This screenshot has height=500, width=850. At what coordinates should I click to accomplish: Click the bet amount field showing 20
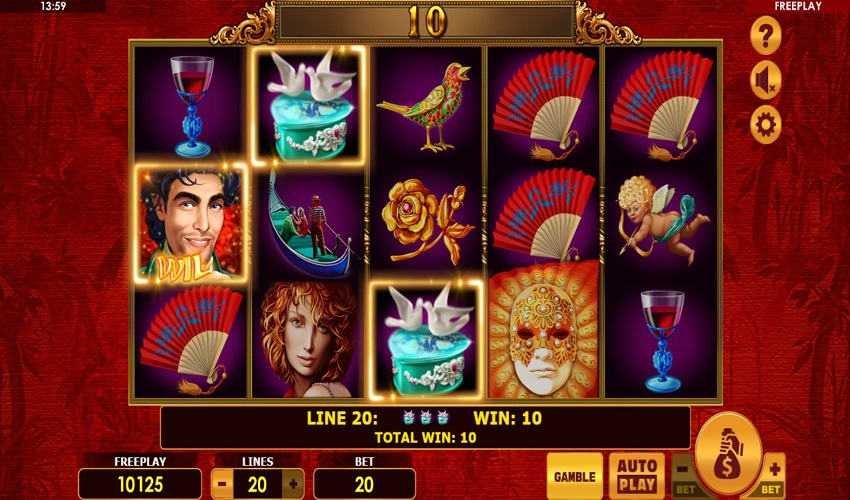(x=364, y=484)
